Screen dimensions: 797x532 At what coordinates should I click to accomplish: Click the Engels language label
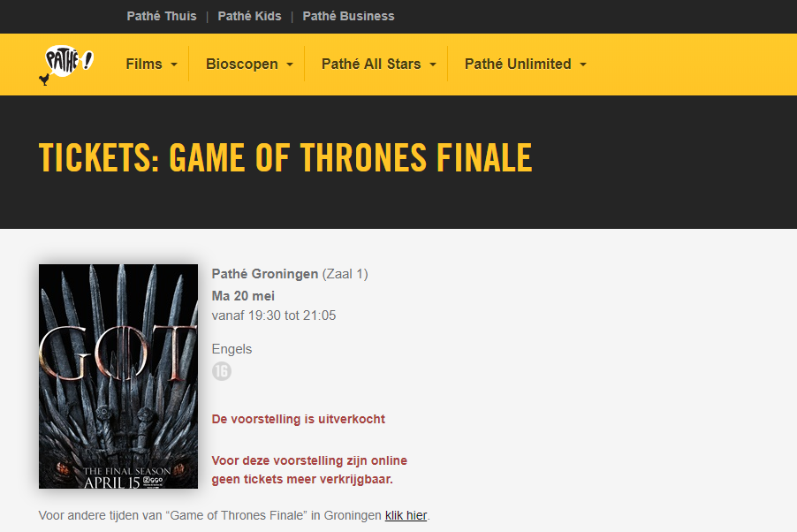point(232,349)
